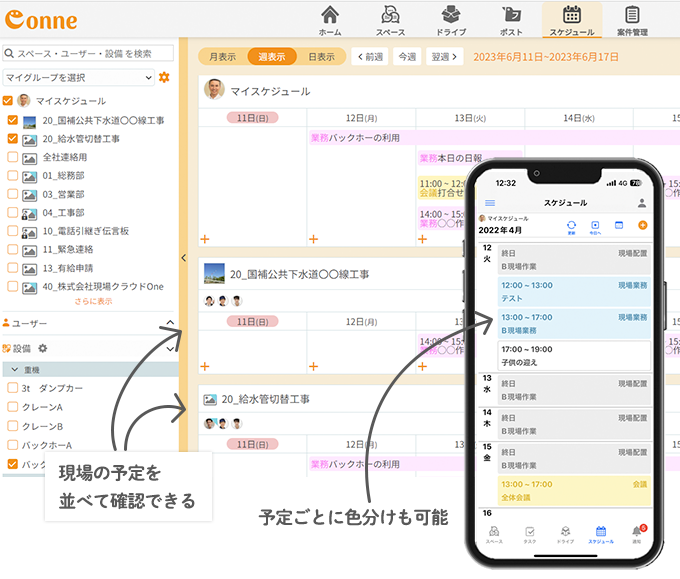Open the ドライブ (Drive) icon
This screenshot has height=579, width=680.
point(451,15)
